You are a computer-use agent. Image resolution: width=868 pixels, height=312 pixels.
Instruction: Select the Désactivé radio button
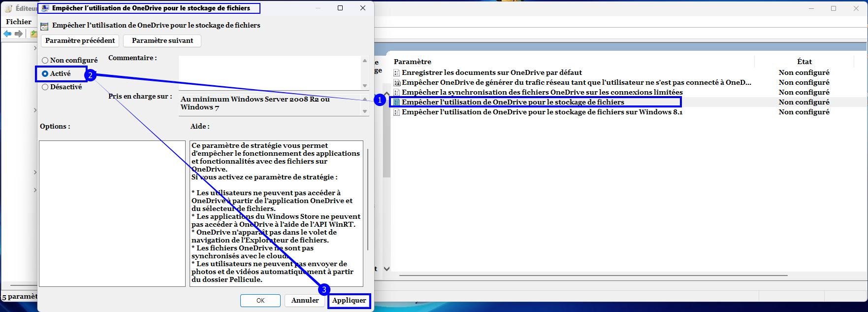point(62,87)
